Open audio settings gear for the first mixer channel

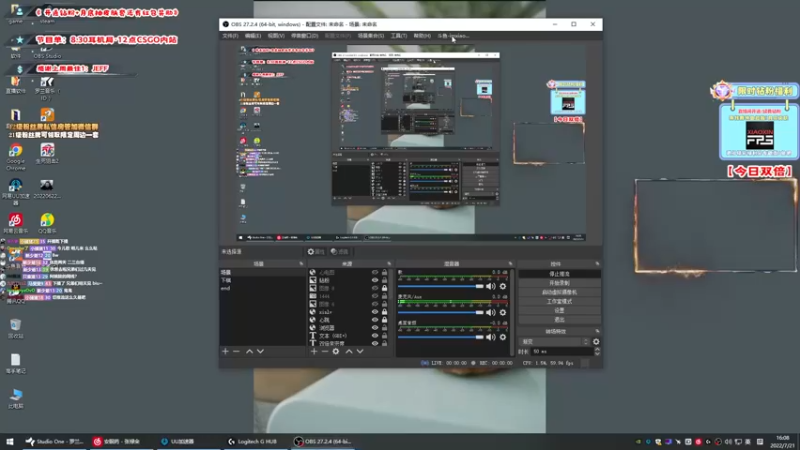503,286
